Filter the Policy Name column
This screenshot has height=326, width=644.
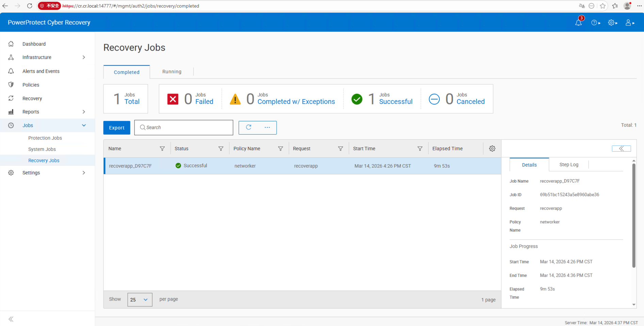coord(280,149)
